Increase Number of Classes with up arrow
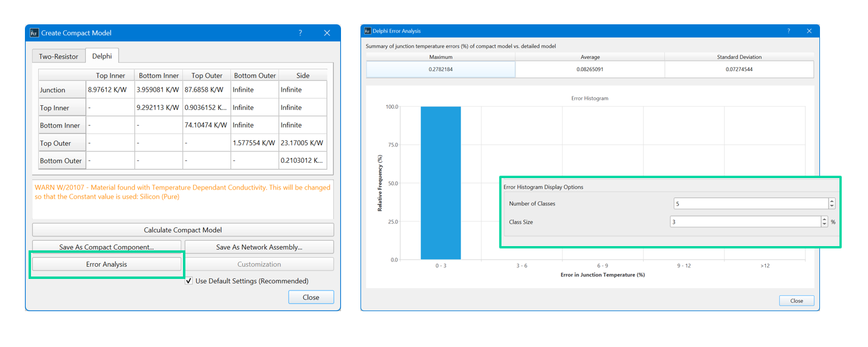This screenshot has width=868, height=347. point(832,201)
